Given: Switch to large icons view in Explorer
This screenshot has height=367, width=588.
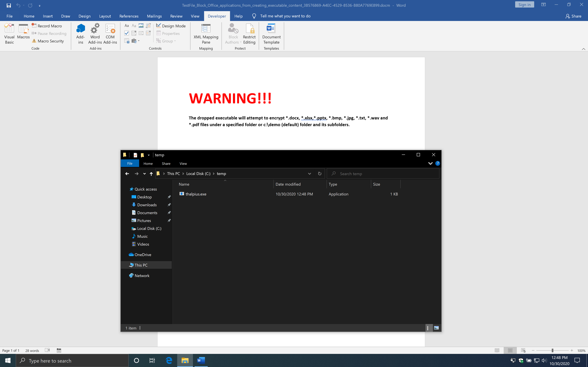Looking at the screenshot, I should click(x=436, y=328).
